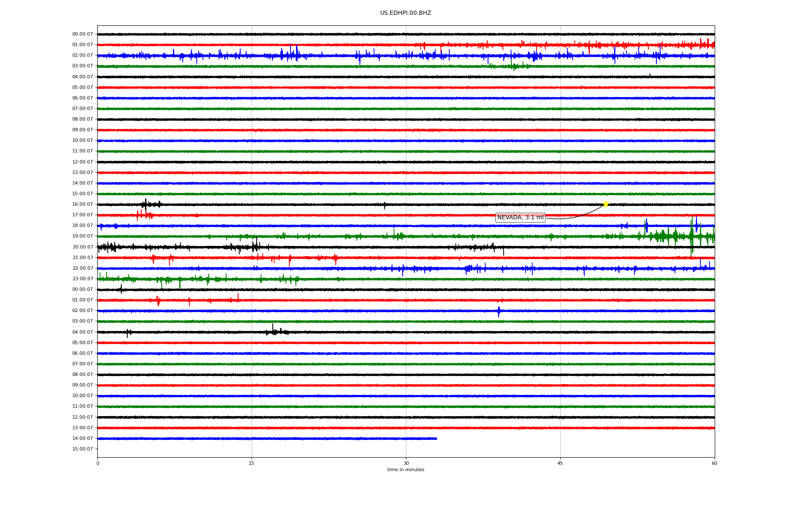Screen dimensions: 812x508
Task: Click the 23:00:07 row time label
Action: tap(82, 279)
